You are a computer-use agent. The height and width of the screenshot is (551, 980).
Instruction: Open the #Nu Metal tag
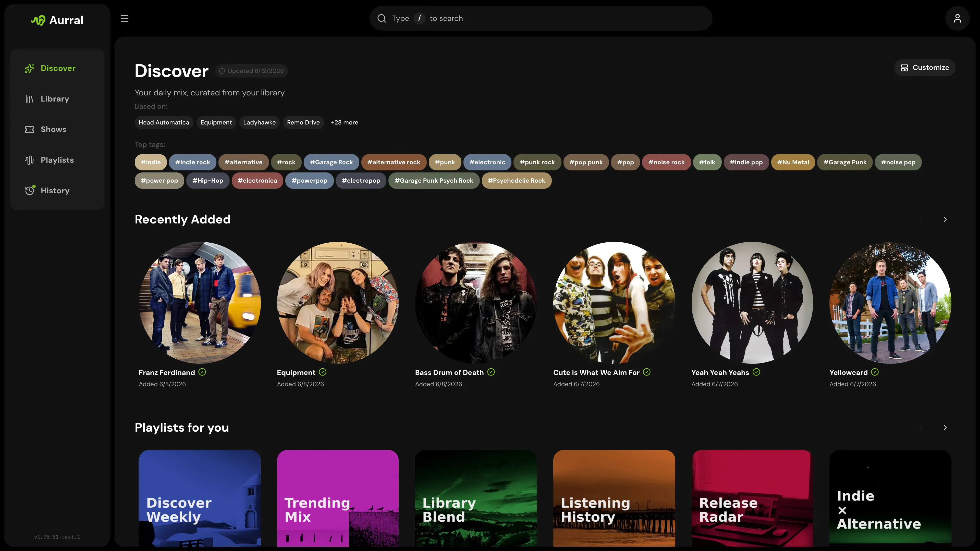tap(793, 162)
